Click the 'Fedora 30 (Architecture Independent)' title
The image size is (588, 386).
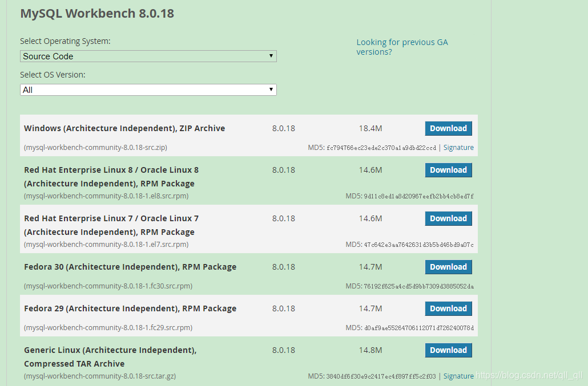(x=130, y=267)
